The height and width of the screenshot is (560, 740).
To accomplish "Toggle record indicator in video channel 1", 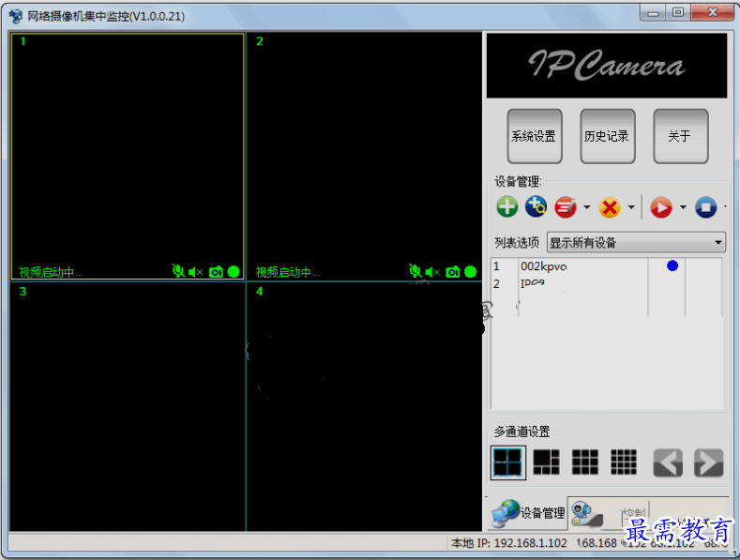I will click(234, 271).
